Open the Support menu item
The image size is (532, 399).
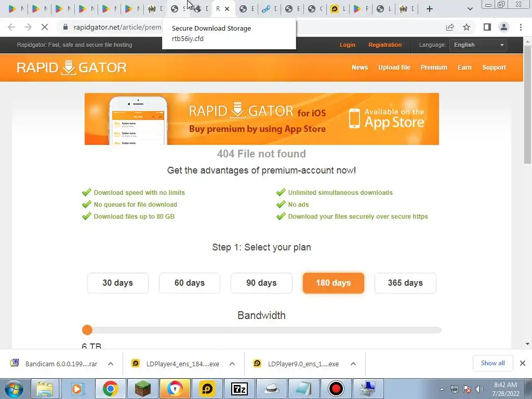click(x=494, y=68)
